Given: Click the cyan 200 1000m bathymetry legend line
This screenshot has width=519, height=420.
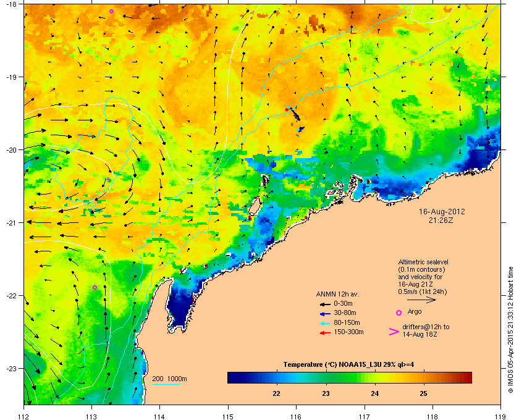Looking at the screenshot, I should click(x=166, y=385).
